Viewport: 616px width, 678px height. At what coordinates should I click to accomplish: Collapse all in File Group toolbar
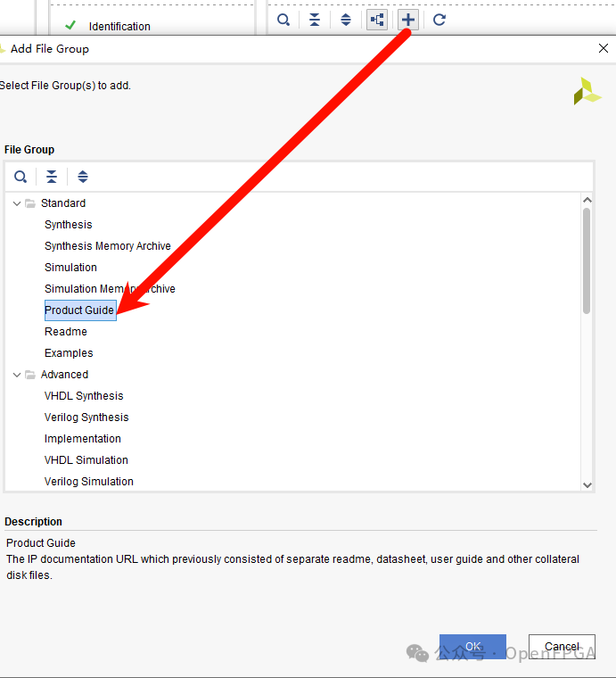click(x=52, y=177)
